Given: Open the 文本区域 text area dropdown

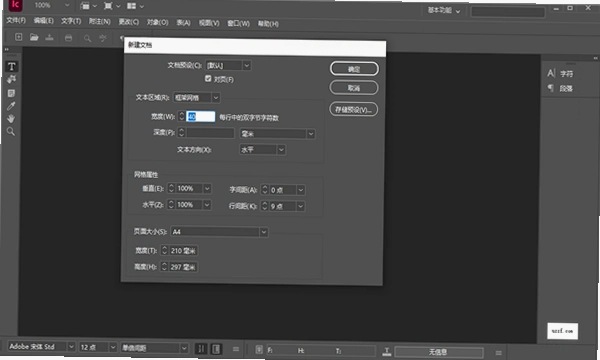Looking at the screenshot, I should tap(216, 98).
